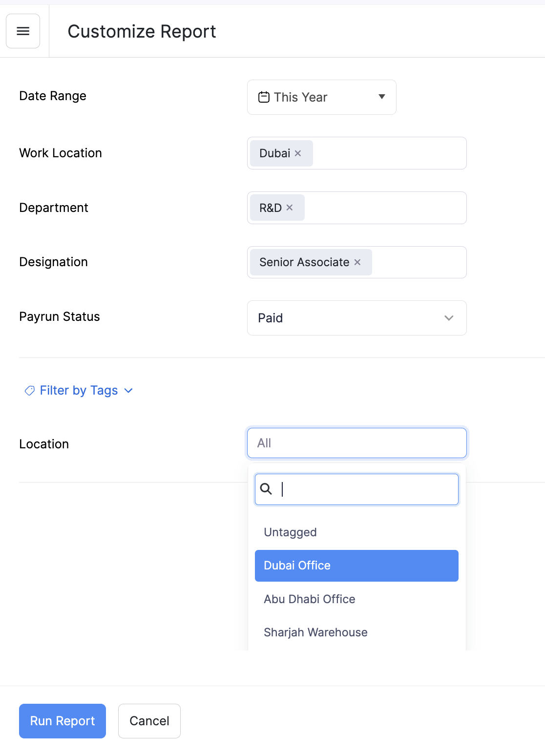Select Abu Dhabi Office tag

tap(309, 599)
